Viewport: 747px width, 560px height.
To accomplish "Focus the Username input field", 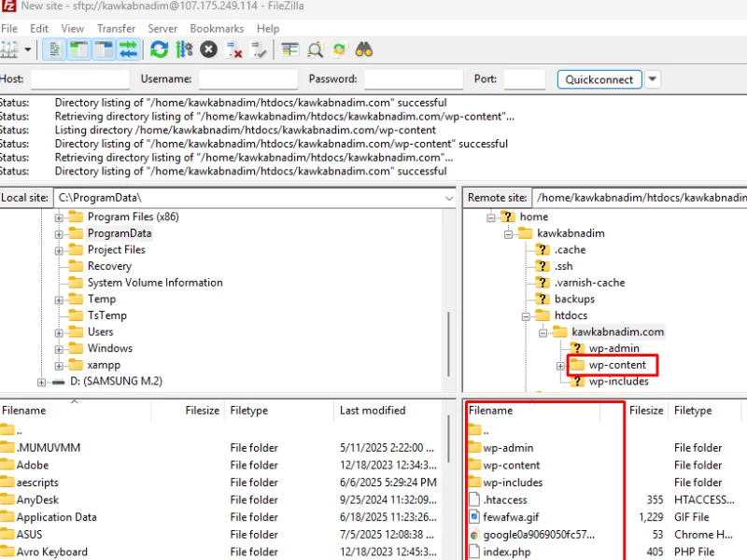I will click(248, 79).
